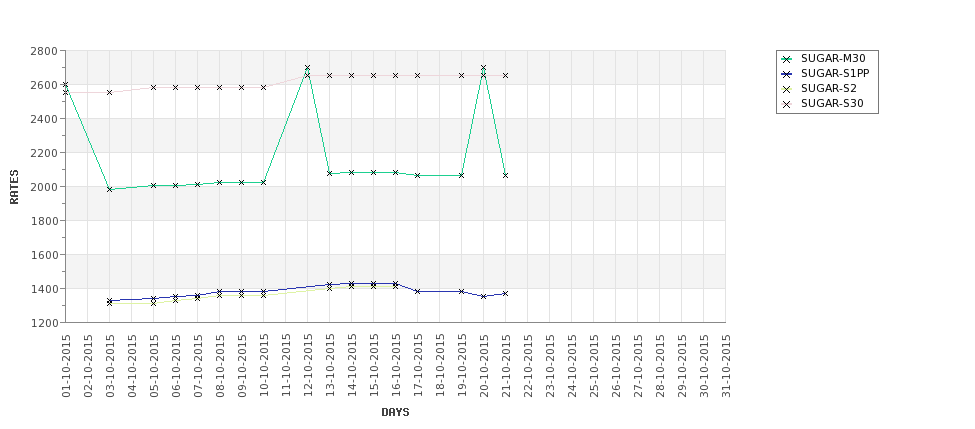Click the 19-10-2015 date label
This screenshot has height=429, width=975.
pyautogui.click(x=462, y=366)
